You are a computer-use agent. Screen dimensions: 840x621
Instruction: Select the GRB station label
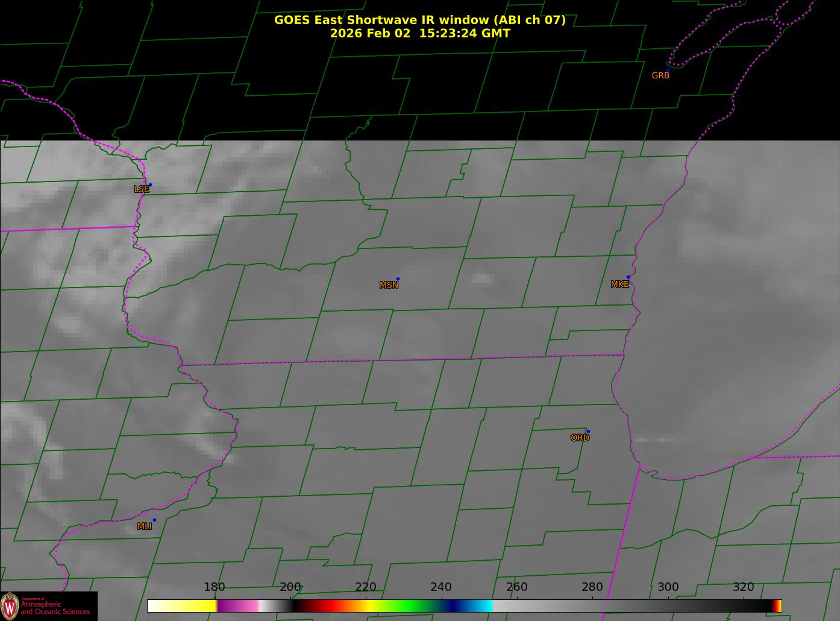click(660, 75)
